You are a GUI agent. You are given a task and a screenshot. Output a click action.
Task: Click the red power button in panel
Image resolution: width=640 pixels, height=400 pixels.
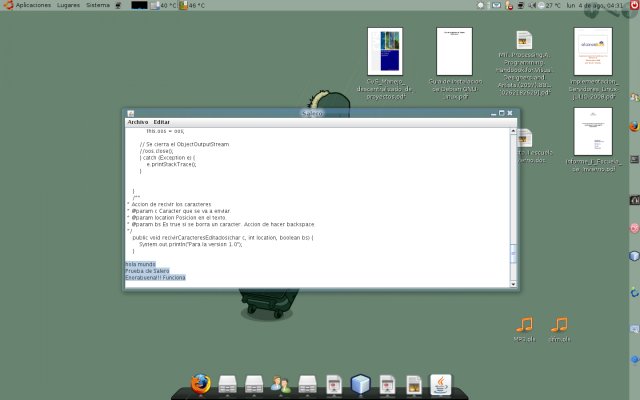[634, 5]
